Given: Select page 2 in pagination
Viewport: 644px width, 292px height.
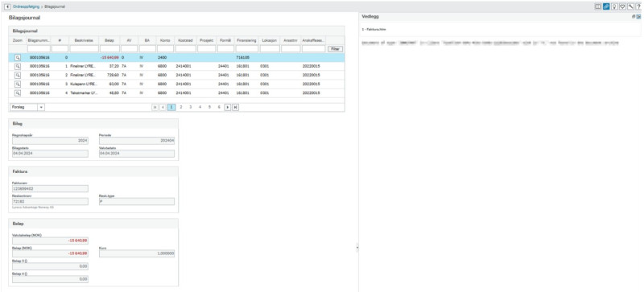Looking at the screenshot, I should (180, 107).
